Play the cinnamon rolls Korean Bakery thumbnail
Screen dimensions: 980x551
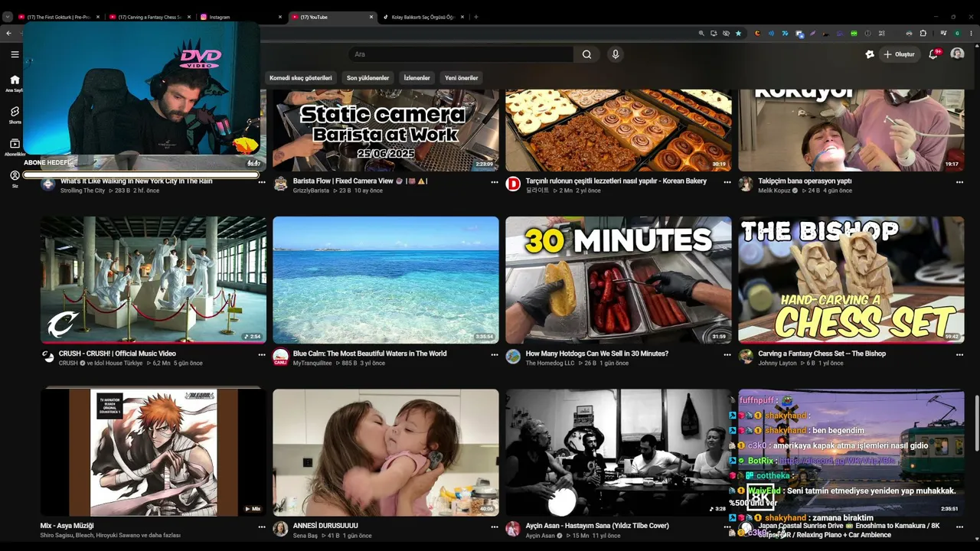click(x=619, y=130)
